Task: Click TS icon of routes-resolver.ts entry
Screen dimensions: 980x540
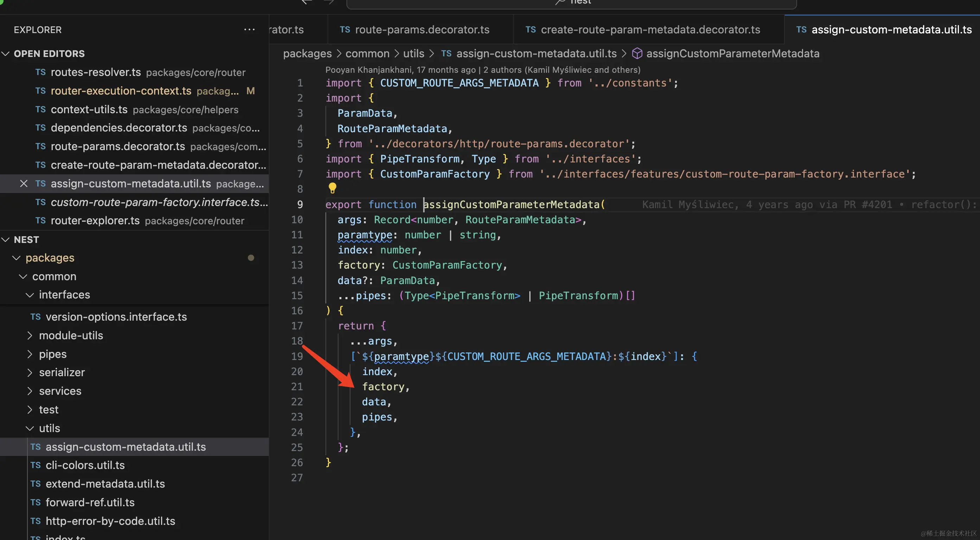Action: 40,72
